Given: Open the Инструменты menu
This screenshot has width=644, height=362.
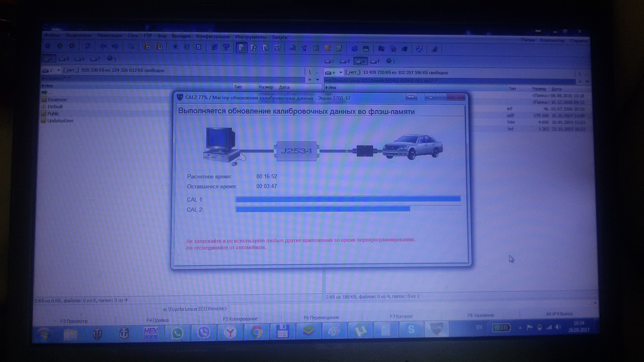Looking at the screenshot, I should [x=251, y=37].
